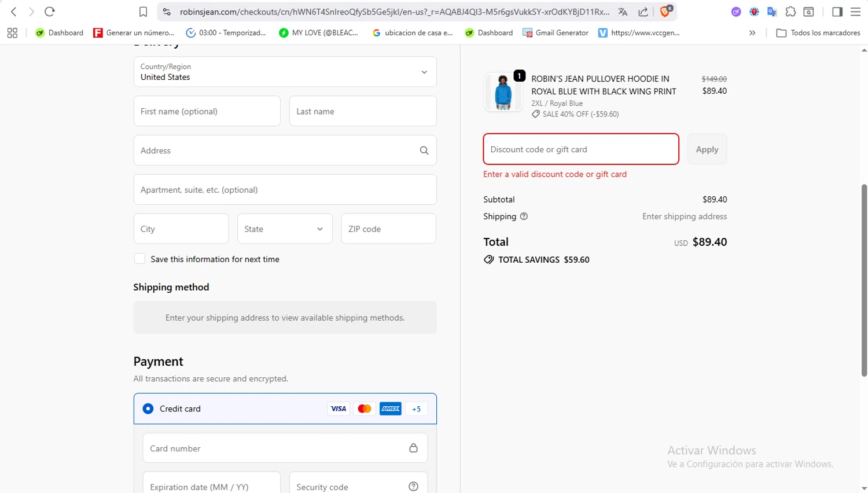Open the Generar un número bookmark

(x=134, y=33)
